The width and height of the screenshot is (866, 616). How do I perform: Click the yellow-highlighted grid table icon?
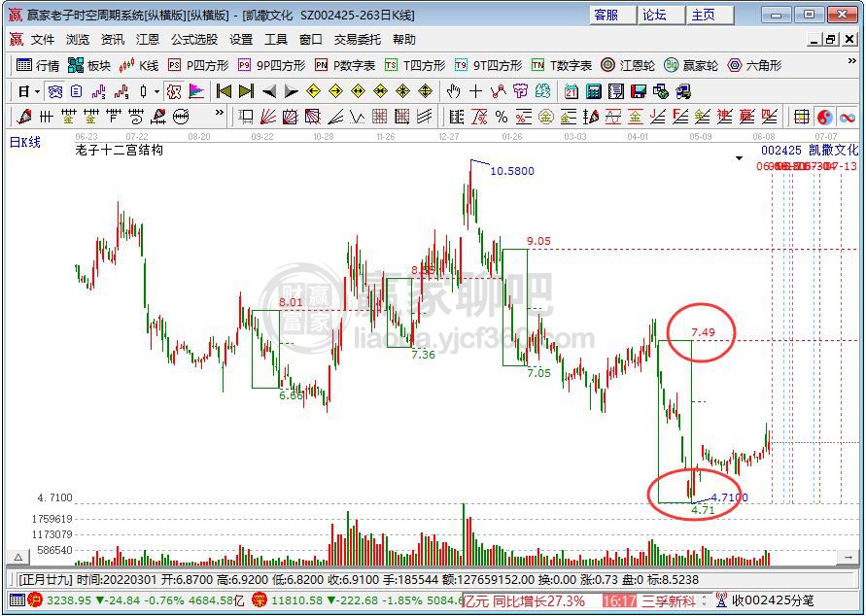pyautogui.click(x=802, y=117)
